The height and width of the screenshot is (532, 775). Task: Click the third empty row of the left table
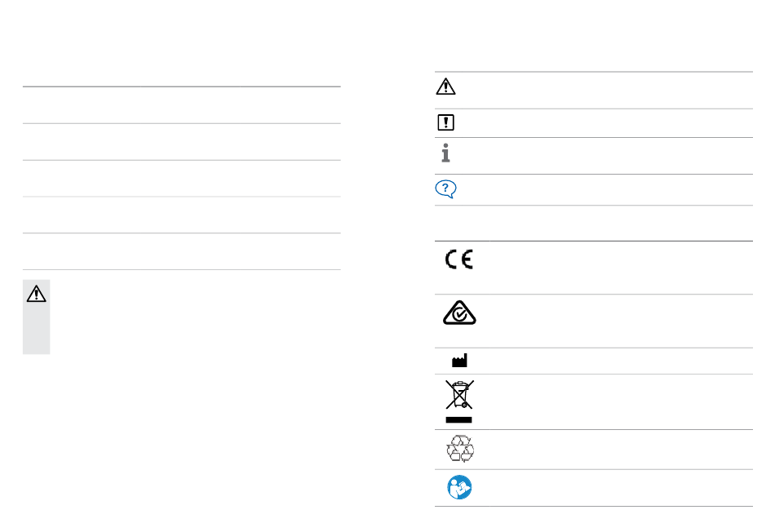pyautogui.click(x=181, y=179)
